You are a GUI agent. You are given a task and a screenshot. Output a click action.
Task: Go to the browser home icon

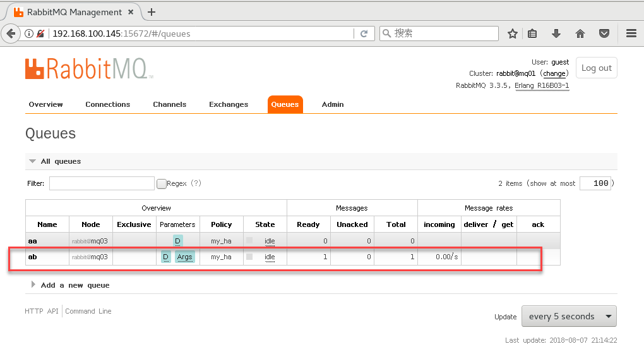tap(580, 34)
